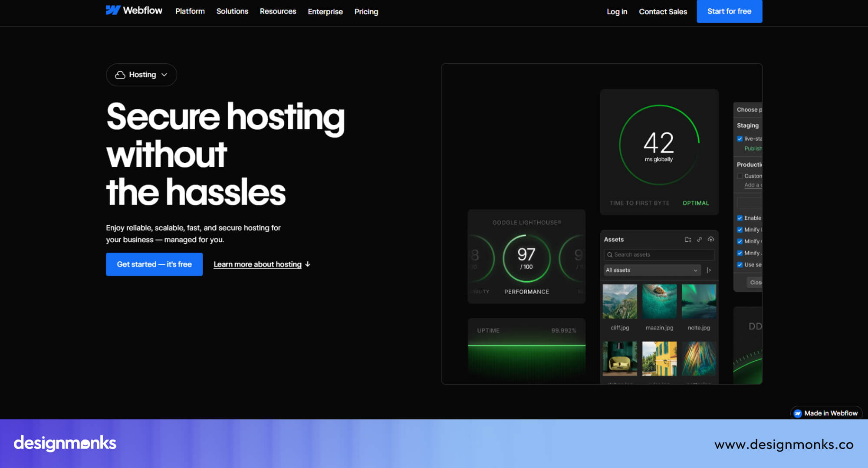Click the Start for free button
Image resolution: width=868 pixels, height=468 pixels.
(x=729, y=11)
